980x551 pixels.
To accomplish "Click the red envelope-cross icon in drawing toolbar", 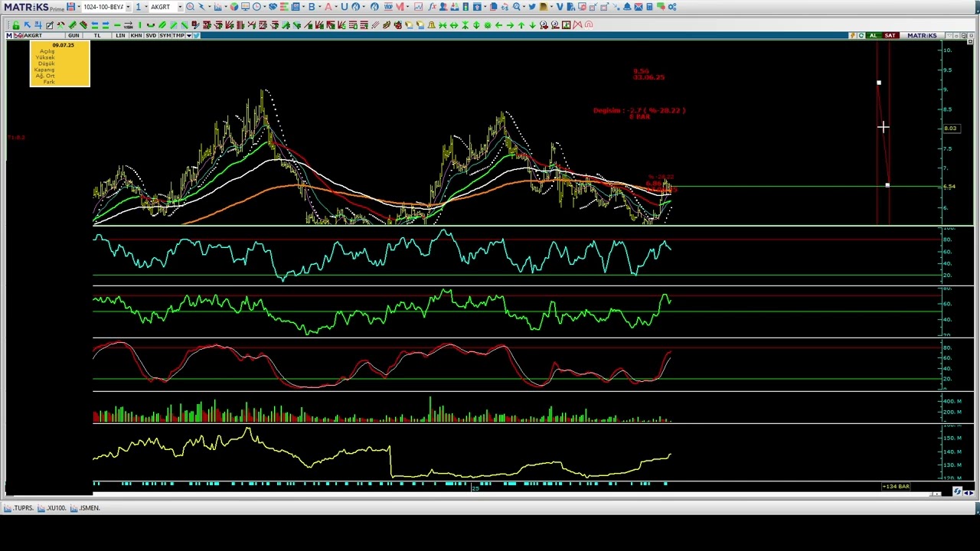I will pos(577,25).
